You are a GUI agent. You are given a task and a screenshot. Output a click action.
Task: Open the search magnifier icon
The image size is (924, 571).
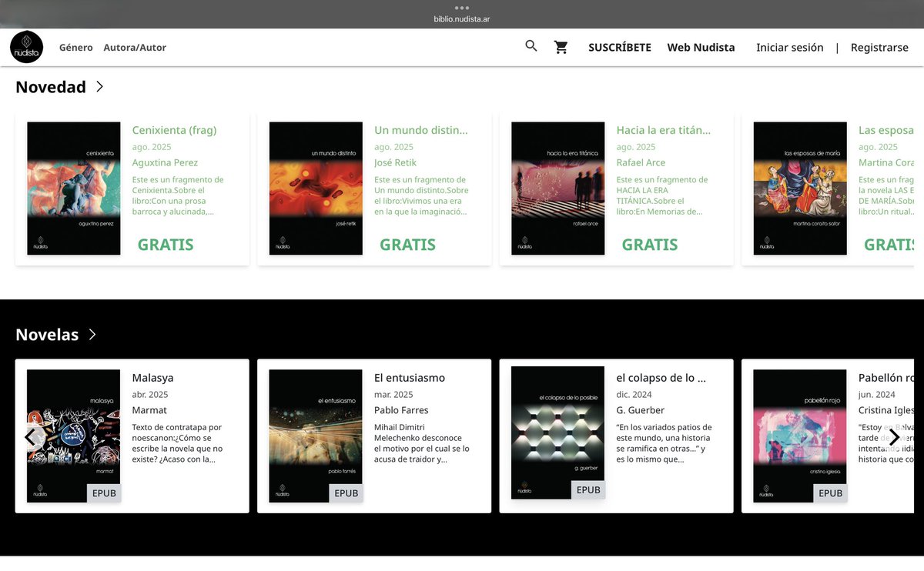point(531,46)
